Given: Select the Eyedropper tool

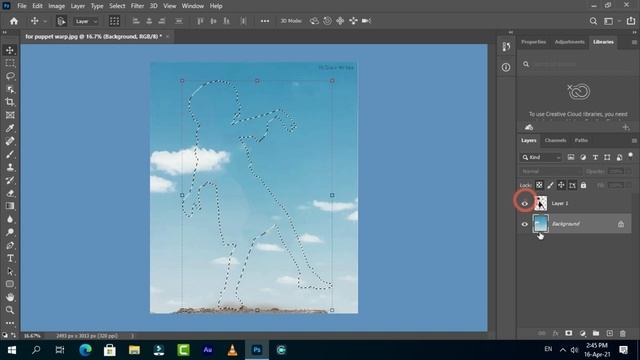Looking at the screenshot, I should click(10, 128).
